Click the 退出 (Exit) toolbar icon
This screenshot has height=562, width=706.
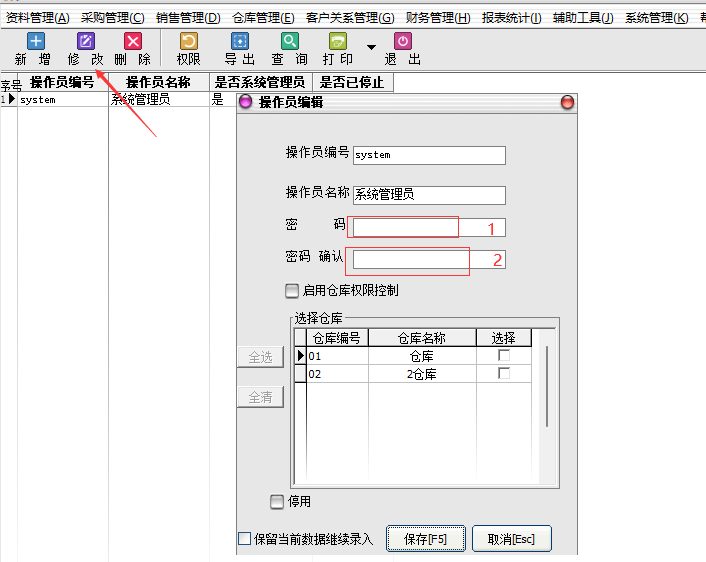click(402, 41)
